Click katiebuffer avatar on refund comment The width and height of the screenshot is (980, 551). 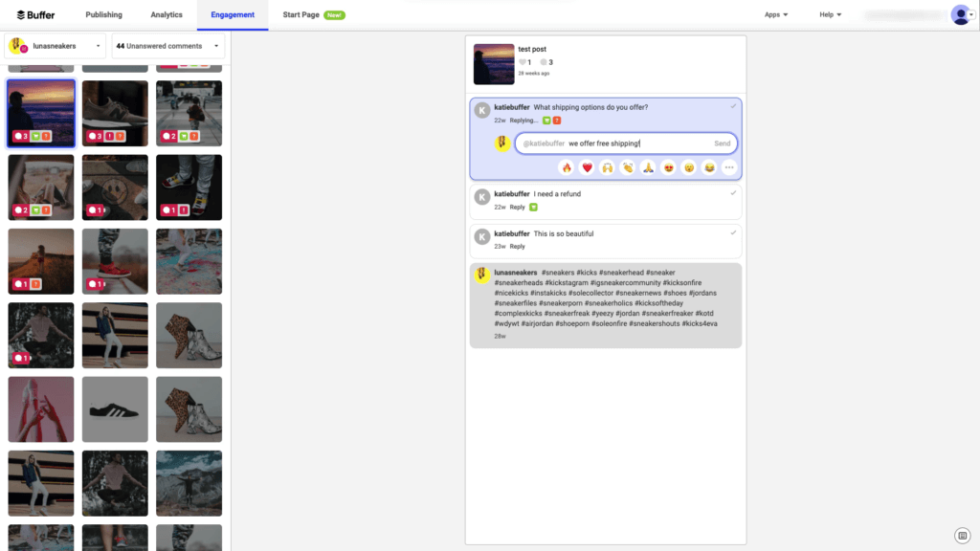pyautogui.click(x=482, y=197)
